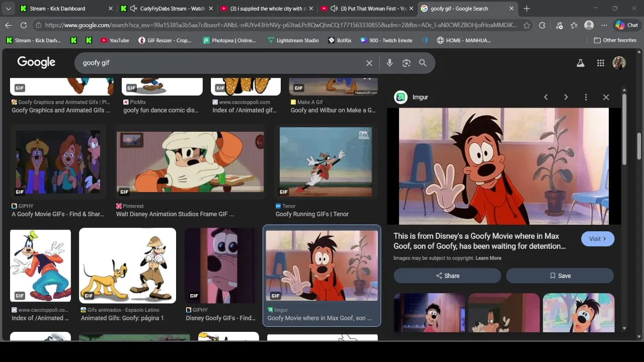Clear the search box text
Screen dimensions: 644x362
pos(369,63)
